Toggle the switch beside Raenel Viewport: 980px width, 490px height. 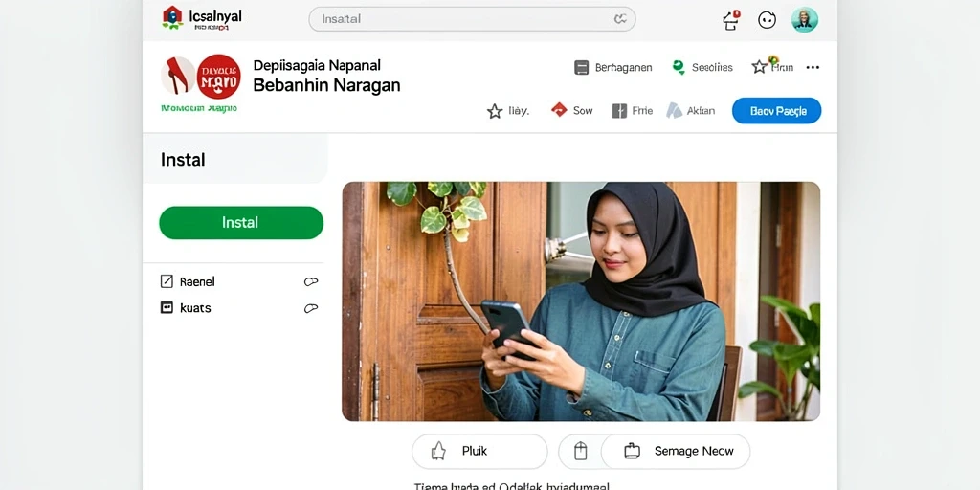pyautogui.click(x=311, y=282)
